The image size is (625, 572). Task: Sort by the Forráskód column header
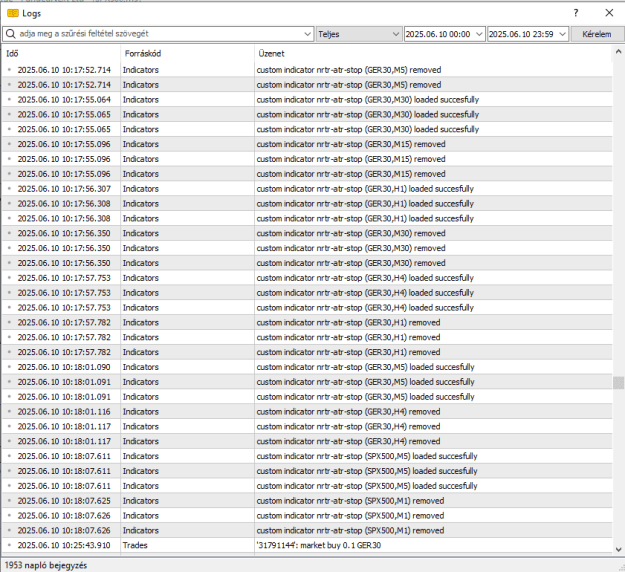(x=187, y=53)
